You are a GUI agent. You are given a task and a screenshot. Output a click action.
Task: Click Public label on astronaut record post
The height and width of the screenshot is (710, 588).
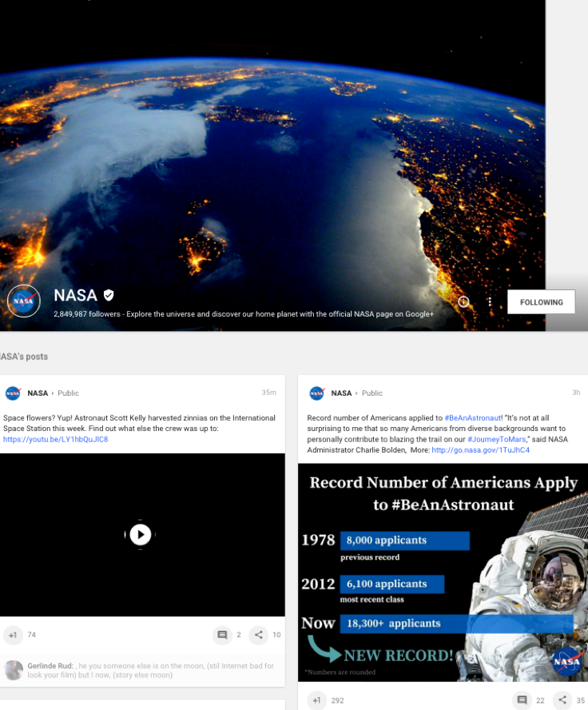371,393
